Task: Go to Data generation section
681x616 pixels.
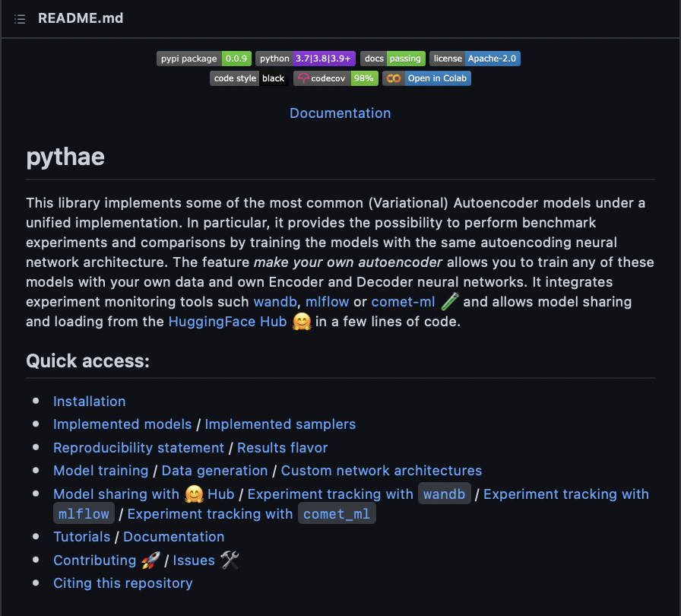Action: point(214,471)
